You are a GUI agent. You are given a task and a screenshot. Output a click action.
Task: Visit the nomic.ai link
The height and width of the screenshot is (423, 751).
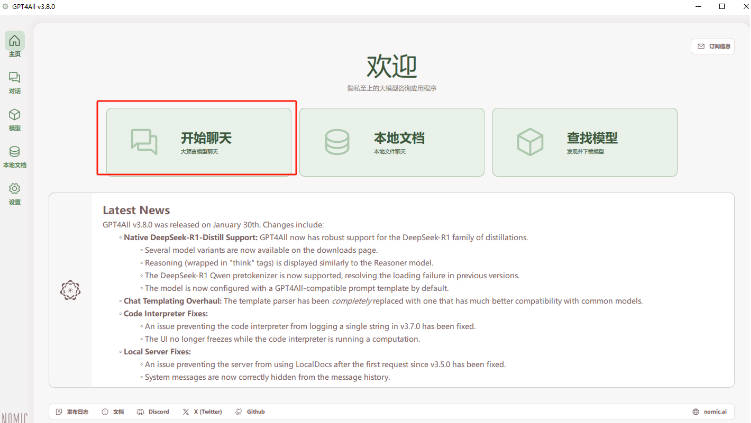(x=710, y=412)
